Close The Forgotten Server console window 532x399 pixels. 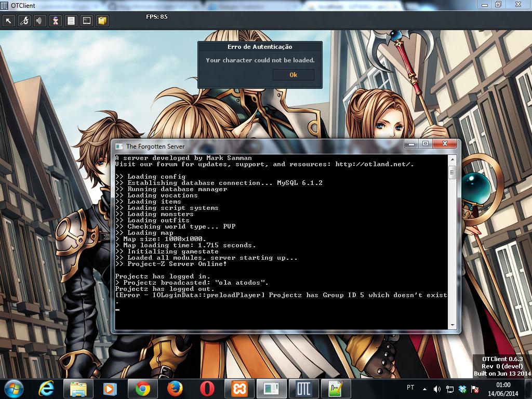coord(445,143)
